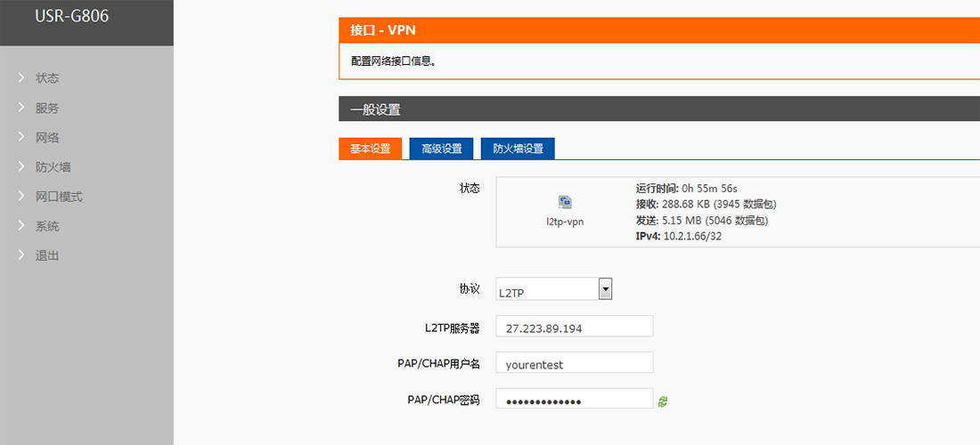This screenshot has height=445, width=980.
Task: Click the PAP/CHAP密码 password field
Action: click(574, 400)
